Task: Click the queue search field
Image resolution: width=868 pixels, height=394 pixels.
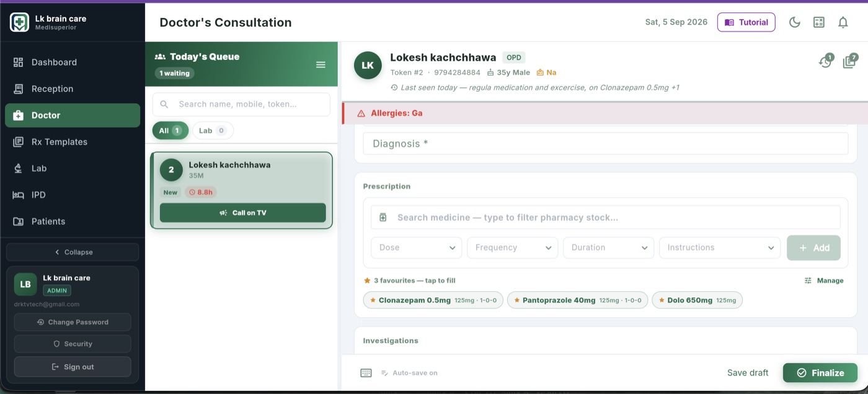Action: (241, 104)
